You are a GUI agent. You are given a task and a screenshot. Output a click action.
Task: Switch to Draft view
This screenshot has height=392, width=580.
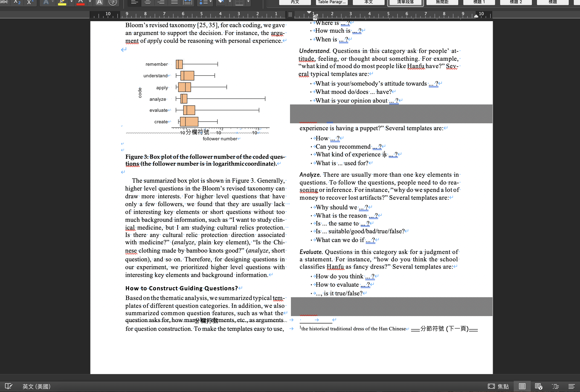pyautogui.click(x=571, y=386)
